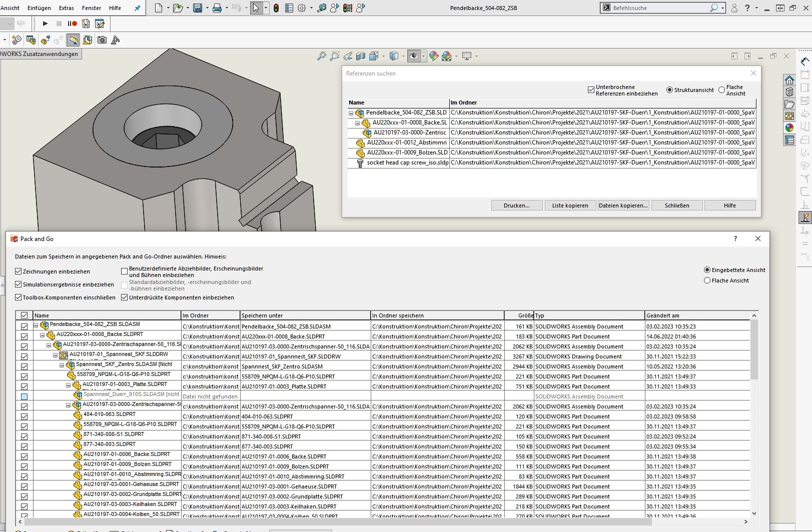Toggle Simulationsergebnisse einbeziehen checkbox

(x=19, y=284)
